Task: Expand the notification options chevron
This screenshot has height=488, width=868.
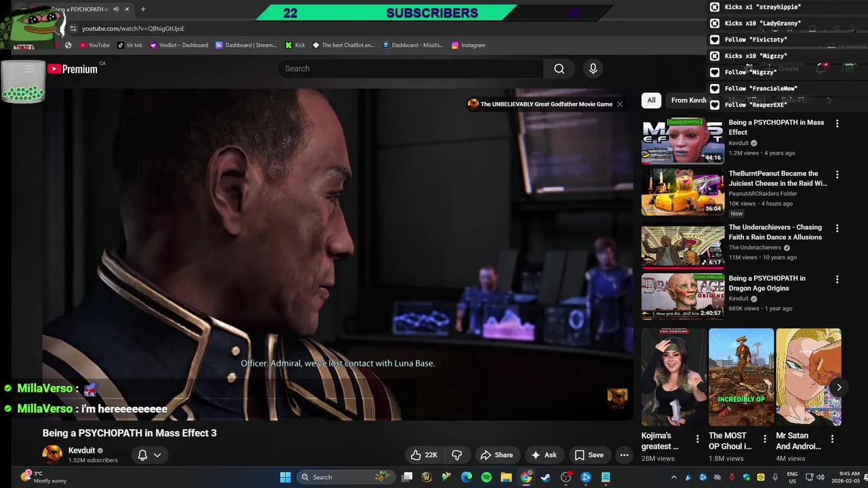Action: (157, 455)
